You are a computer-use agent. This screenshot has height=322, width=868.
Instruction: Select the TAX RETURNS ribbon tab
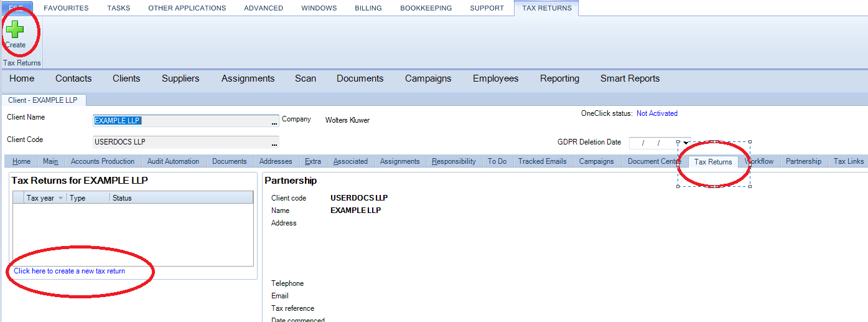547,8
